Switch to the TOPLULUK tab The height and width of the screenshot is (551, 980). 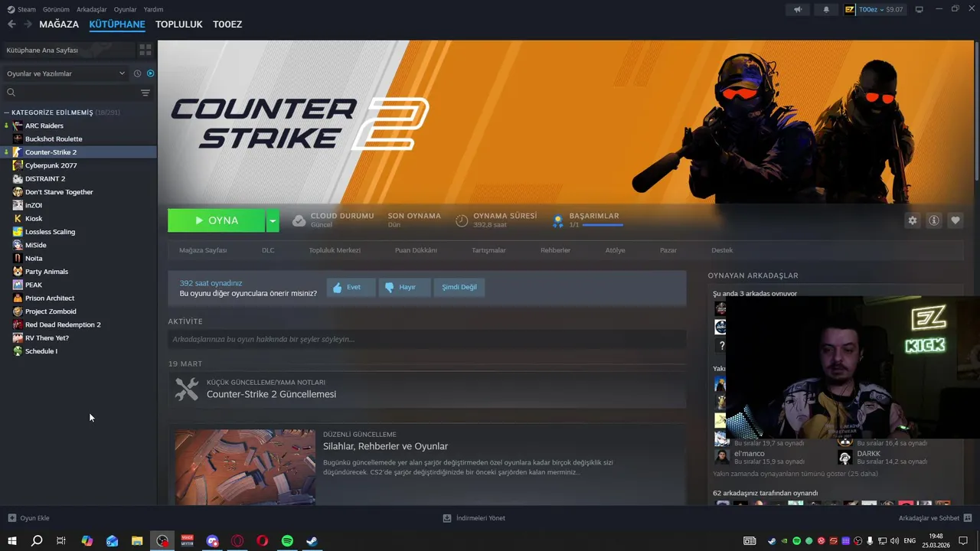[179, 24]
